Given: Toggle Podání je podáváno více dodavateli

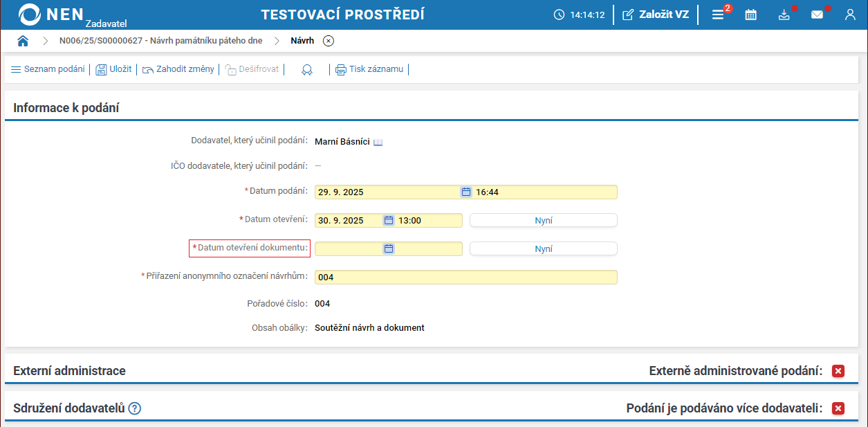Looking at the screenshot, I should 838,408.
